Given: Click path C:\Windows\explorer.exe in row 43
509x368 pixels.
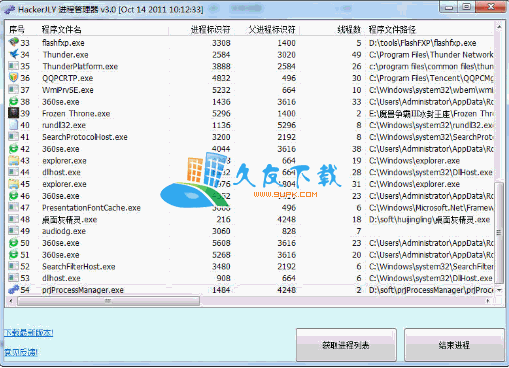Looking at the screenshot, I should [x=414, y=161].
